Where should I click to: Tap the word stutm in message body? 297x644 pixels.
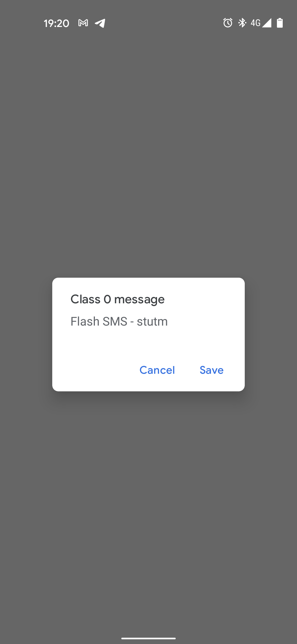[152, 321]
